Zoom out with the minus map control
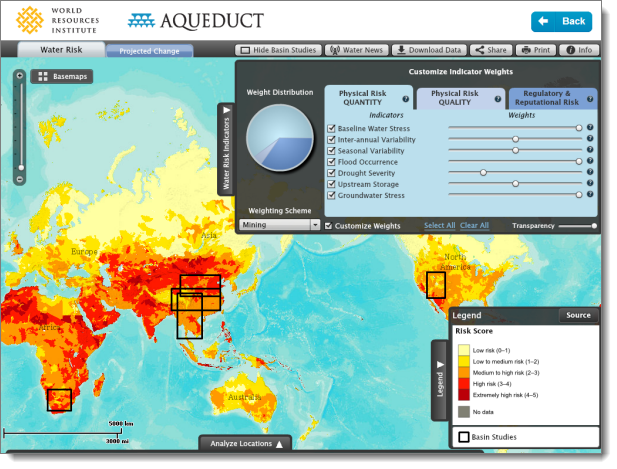The image size is (617, 469). click(20, 180)
